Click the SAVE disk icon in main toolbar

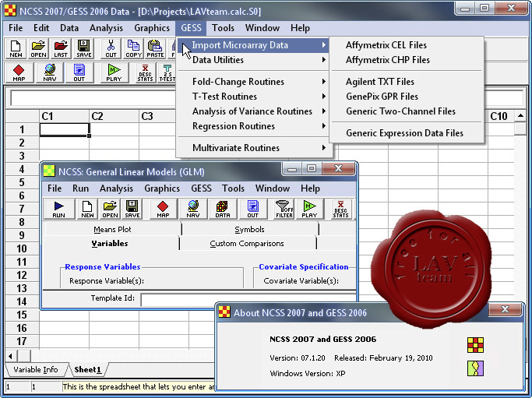coord(84,49)
